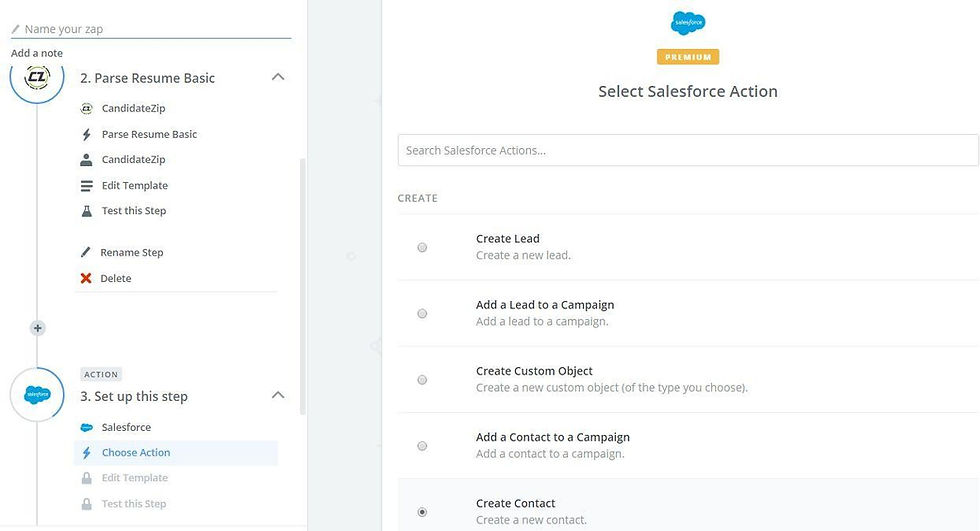Select Create Custom Object radio button
This screenshot has height=531, width=980.
422,380
